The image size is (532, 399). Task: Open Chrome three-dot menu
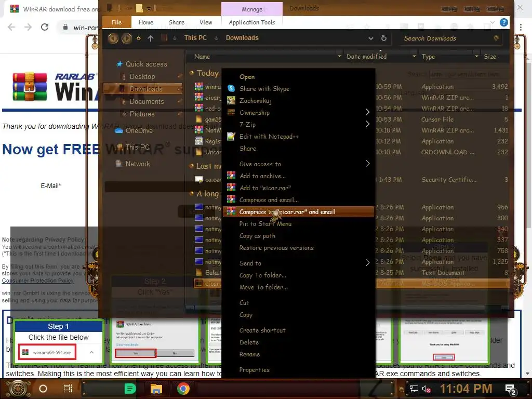pyautogui.click(x=521, y=27)
